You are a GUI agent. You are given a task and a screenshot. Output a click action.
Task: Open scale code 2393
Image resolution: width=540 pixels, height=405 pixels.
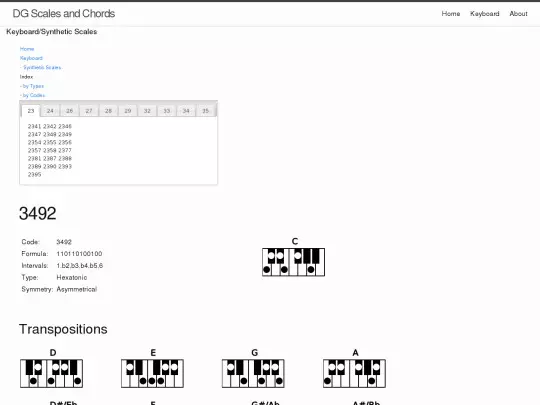65,166
